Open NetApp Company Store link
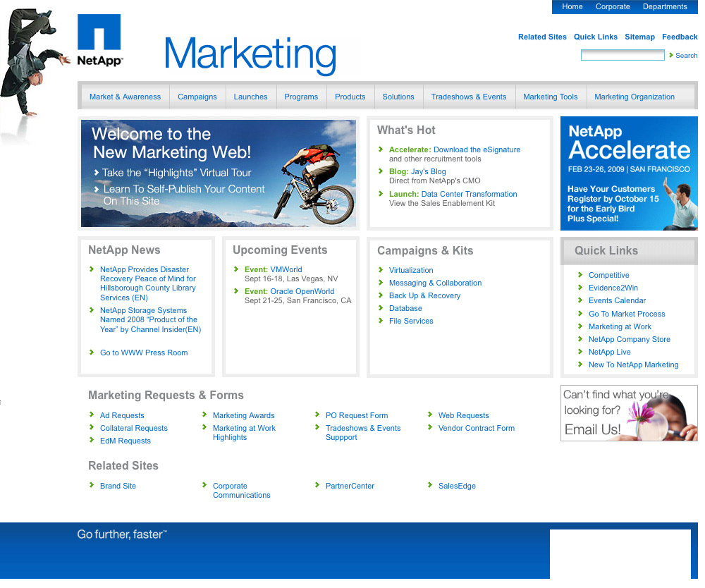705x588 pixels. coord(629,339)
